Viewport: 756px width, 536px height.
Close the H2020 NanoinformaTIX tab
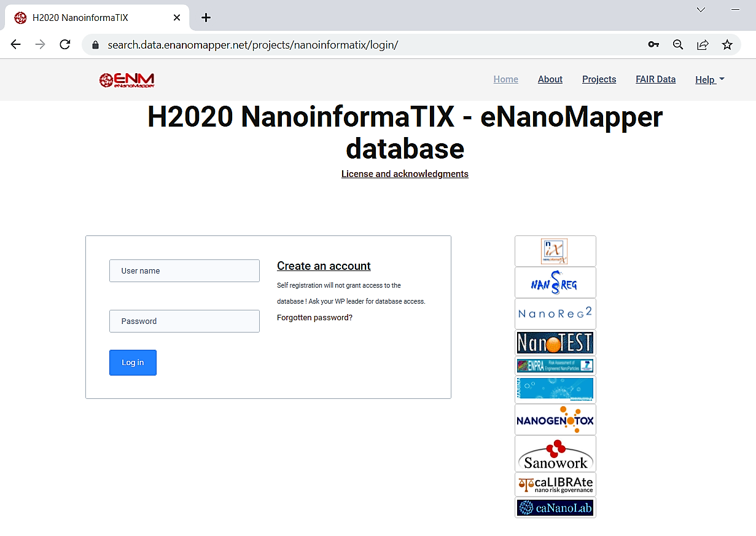point(177,17)
